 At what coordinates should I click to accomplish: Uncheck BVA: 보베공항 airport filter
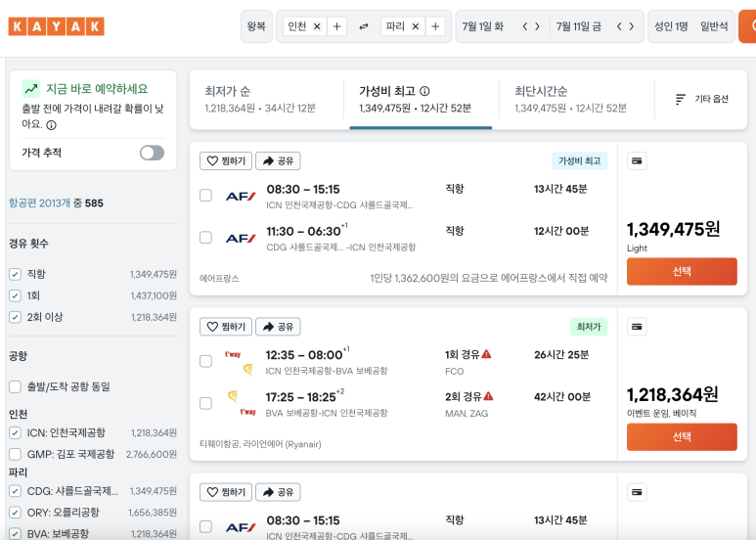point(15,534)
